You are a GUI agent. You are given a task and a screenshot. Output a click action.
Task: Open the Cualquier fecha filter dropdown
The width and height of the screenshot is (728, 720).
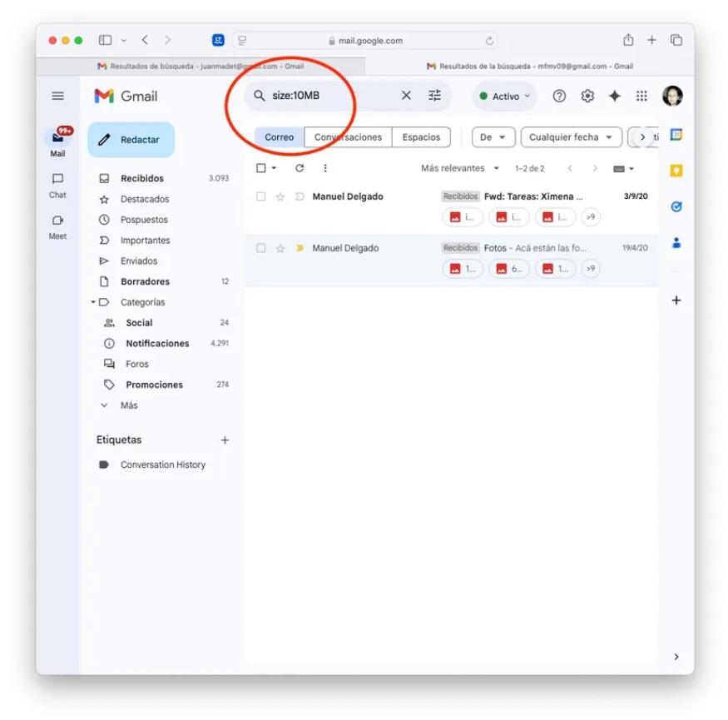571,137
